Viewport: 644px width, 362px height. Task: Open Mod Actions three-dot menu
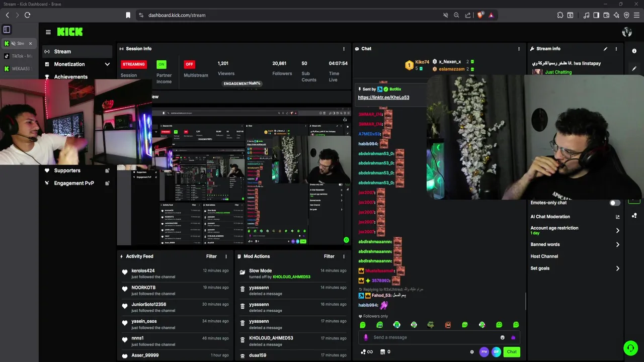click(x=344, y=256)
